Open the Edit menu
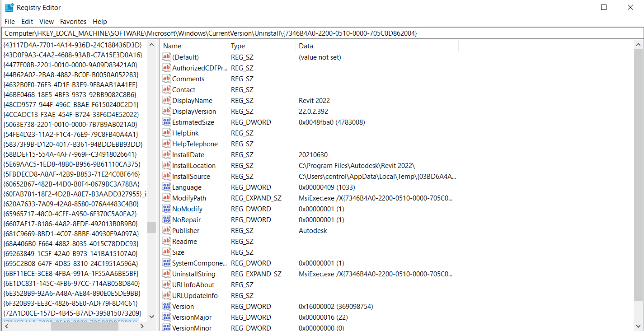The image size is (644, 331). [27, 22]
